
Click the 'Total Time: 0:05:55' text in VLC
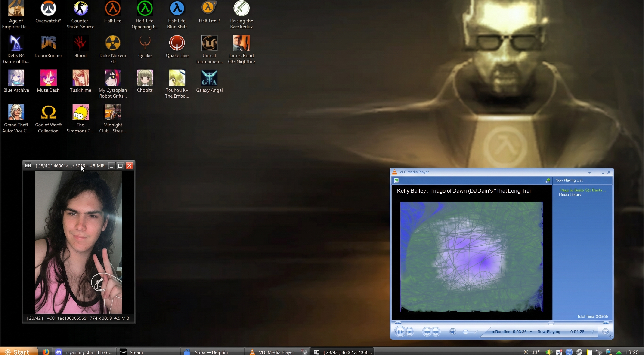[x=592, y=317]
